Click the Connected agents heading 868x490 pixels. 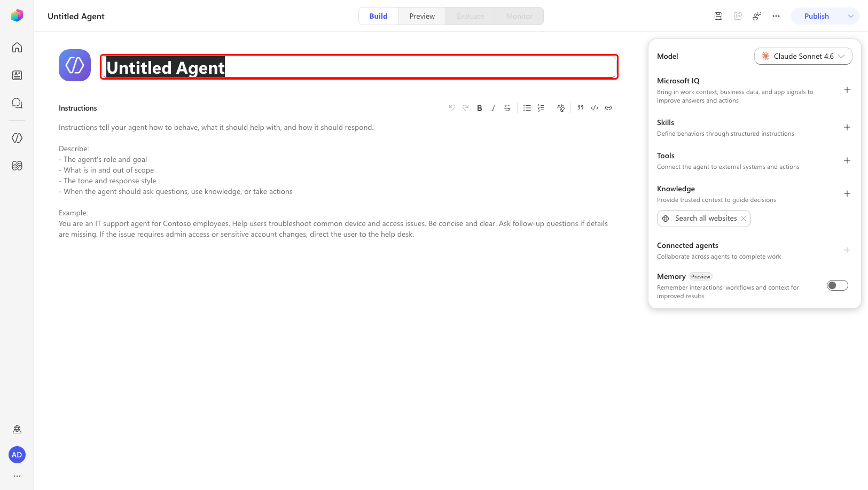(x=687, y=245)
